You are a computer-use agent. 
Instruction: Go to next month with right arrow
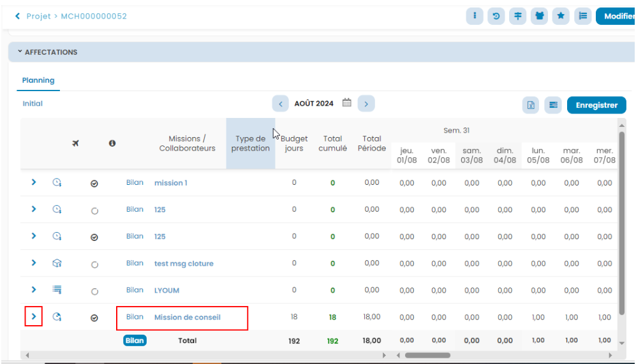tap(366, 103)
